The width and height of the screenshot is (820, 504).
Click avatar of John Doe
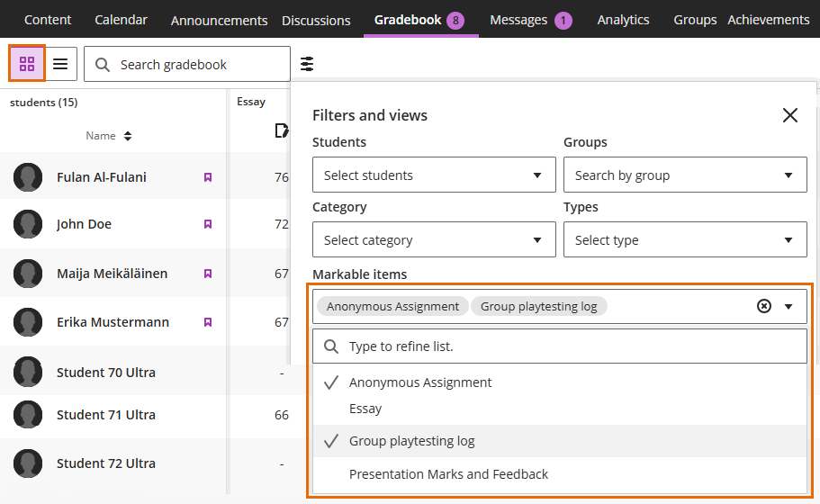[x=28, y=224]
